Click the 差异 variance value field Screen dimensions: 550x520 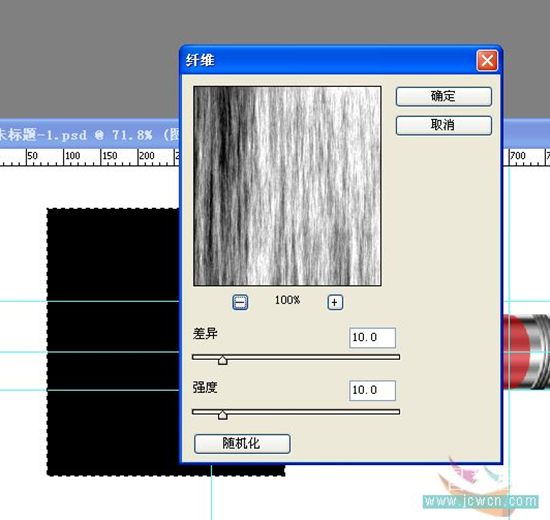click(x=372, y=338)
